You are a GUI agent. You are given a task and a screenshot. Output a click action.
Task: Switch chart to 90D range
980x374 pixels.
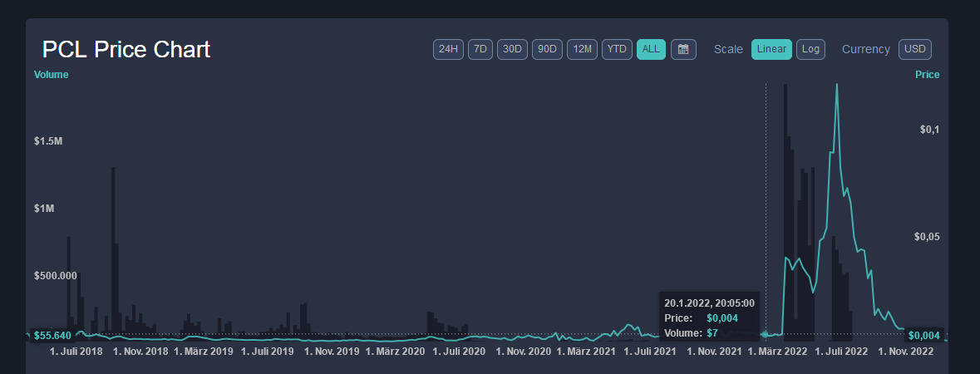[547, 49]
